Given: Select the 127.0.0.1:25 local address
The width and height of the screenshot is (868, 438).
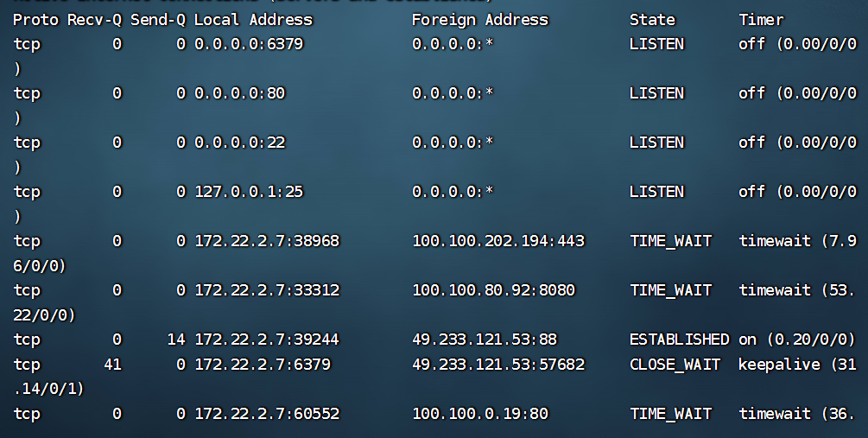Looking at the screenshot, I should 249,192.
